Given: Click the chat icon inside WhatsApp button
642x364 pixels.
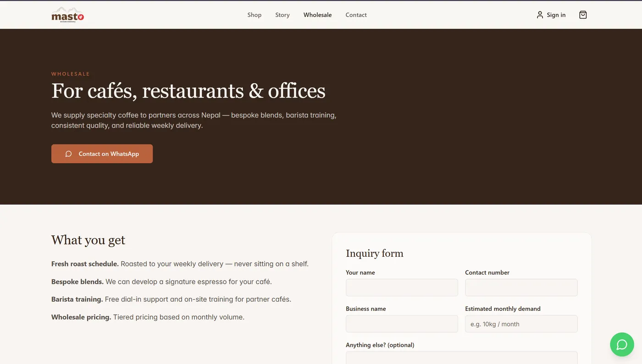Looking at the screenshot, I should click(x=69, y=154).
